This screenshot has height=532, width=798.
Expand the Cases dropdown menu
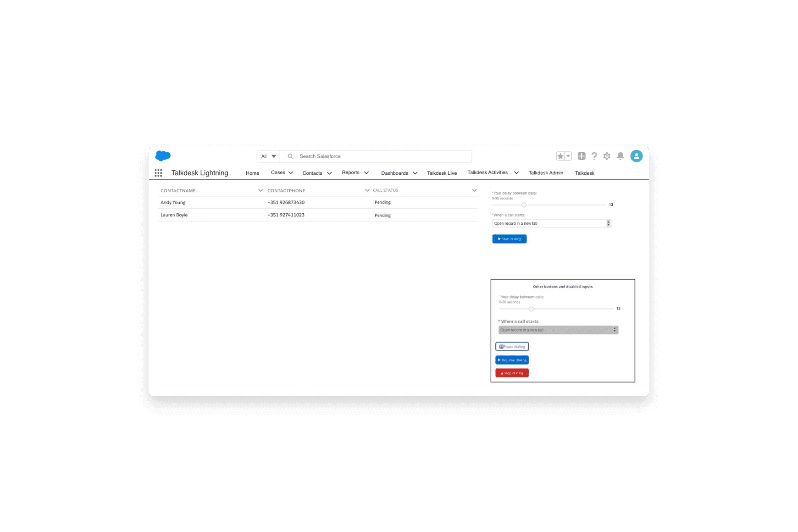tap(290, 172)
